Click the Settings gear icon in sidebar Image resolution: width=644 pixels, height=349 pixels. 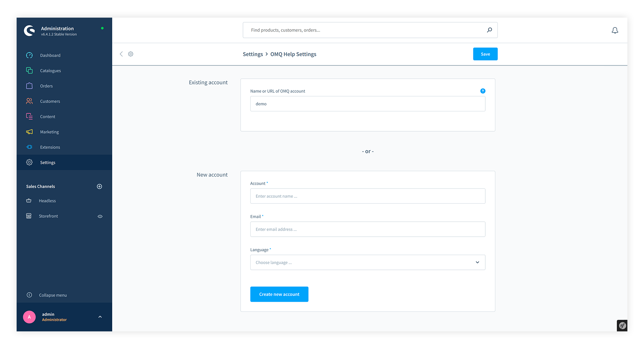29,162
